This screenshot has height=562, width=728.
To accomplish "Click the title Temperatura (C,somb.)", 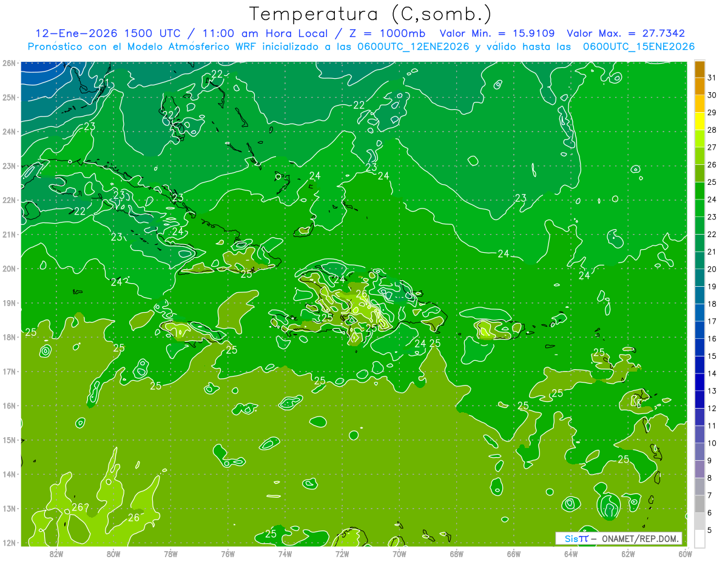I will click(371, 15).
